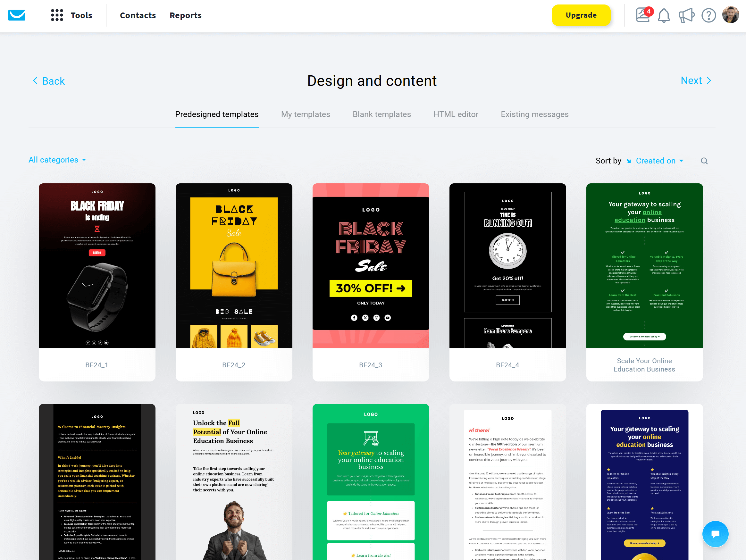This screenshot has height=560, width=746.
Task: Click the Brevo logo email icon
Action: coord(17,15)
